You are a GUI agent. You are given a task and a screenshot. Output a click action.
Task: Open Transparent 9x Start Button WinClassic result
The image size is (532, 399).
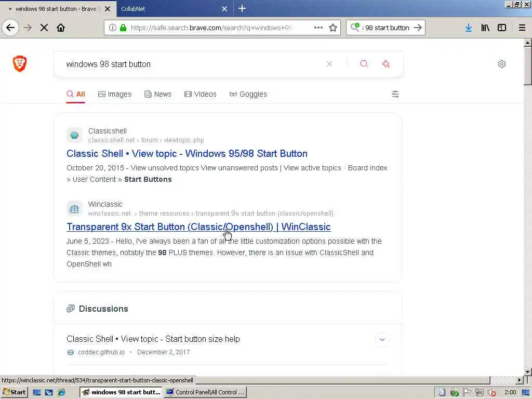click(x=198, y=227)
